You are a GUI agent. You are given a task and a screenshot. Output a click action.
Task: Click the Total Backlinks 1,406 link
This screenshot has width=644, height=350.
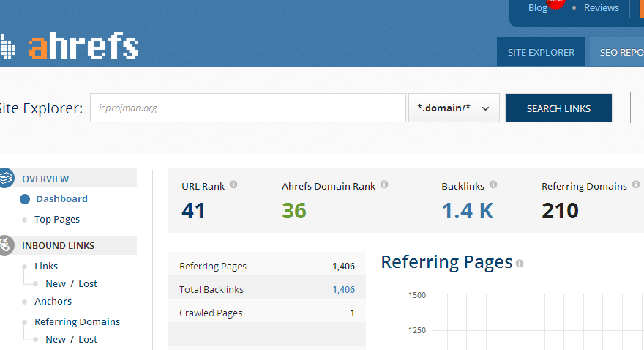click(343, 290)
